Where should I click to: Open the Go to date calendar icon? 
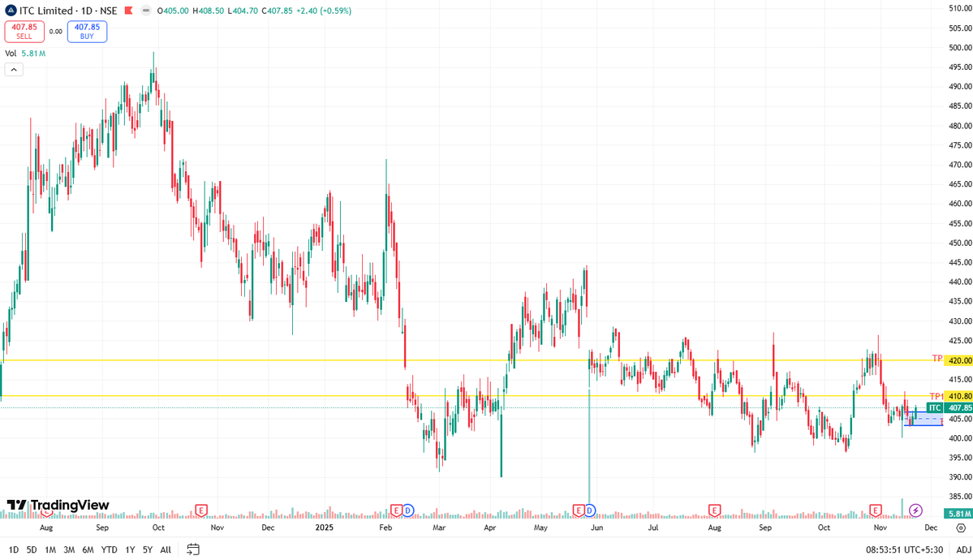pyautogui.click(x=192, y=549)
